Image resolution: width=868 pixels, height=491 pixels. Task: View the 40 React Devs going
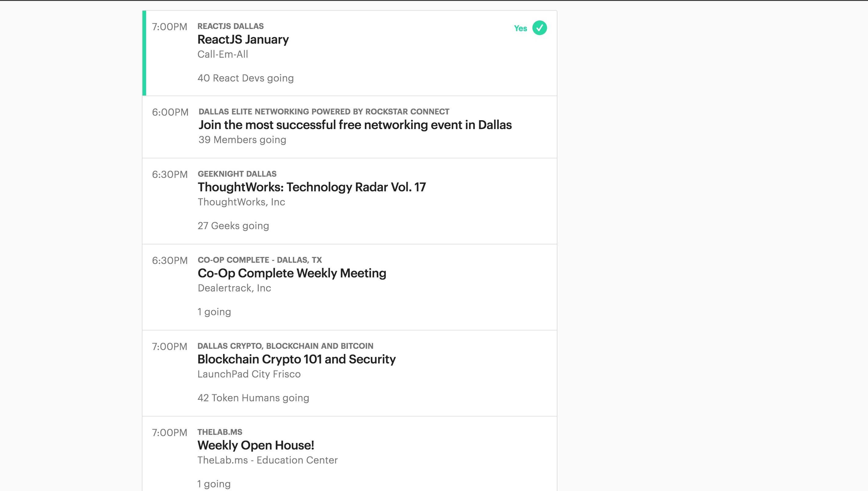245,78
